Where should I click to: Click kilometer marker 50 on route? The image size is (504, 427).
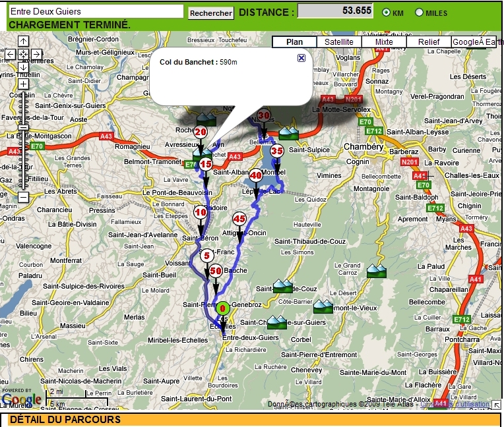[216, 271]
